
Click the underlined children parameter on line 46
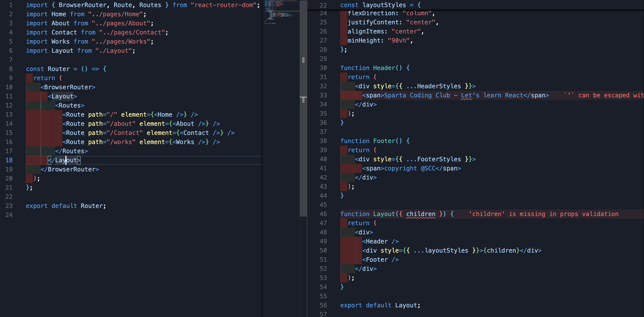(x=421, y=214)
